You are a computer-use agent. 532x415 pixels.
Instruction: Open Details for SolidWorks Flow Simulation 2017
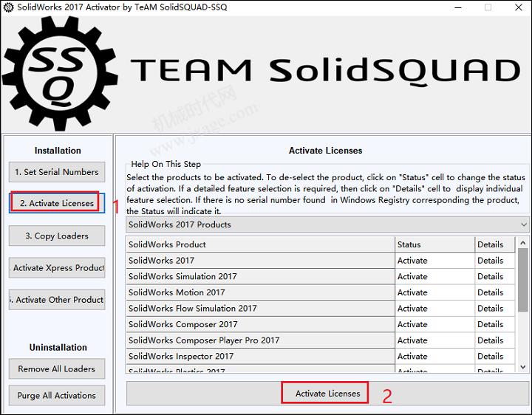pyautogui.click(x=495, y=308)
